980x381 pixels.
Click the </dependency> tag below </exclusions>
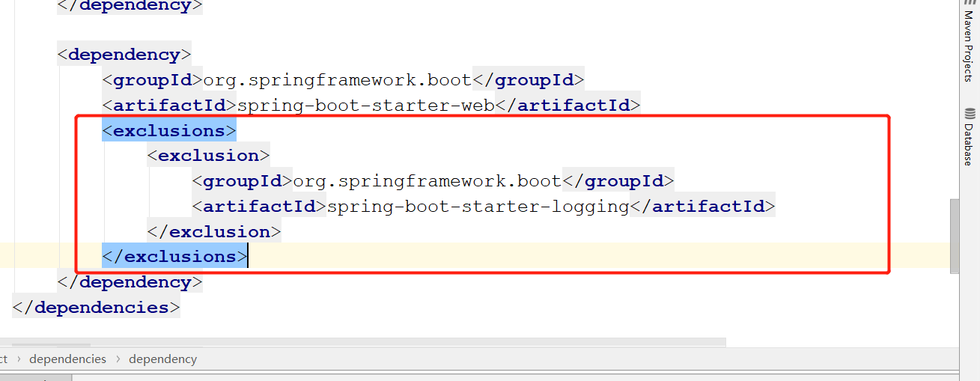(x=130, y=282)
